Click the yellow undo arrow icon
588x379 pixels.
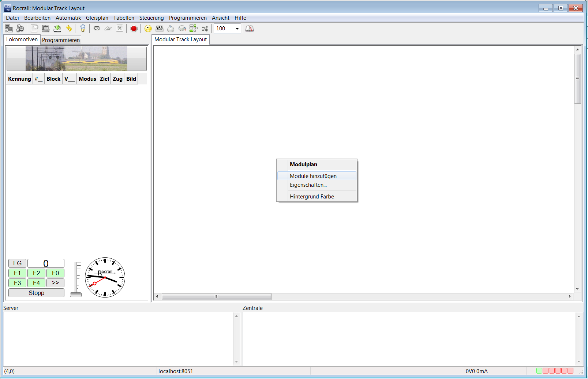pos(69,29)
